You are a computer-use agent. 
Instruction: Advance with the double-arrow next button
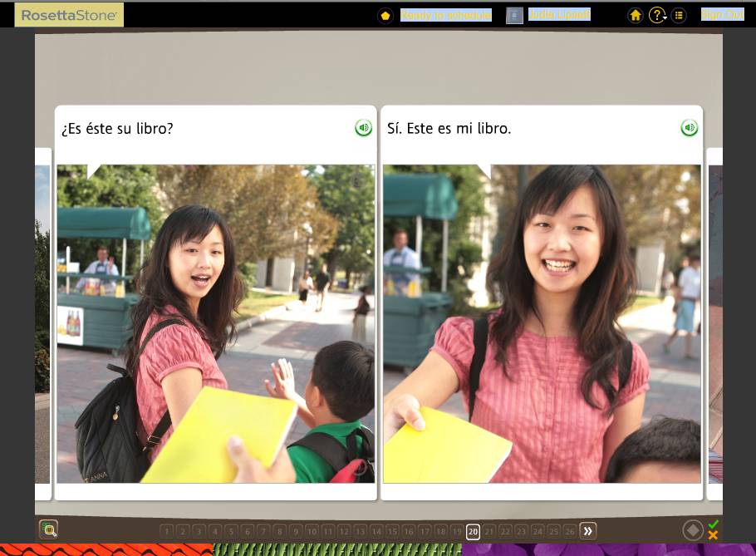587,531
